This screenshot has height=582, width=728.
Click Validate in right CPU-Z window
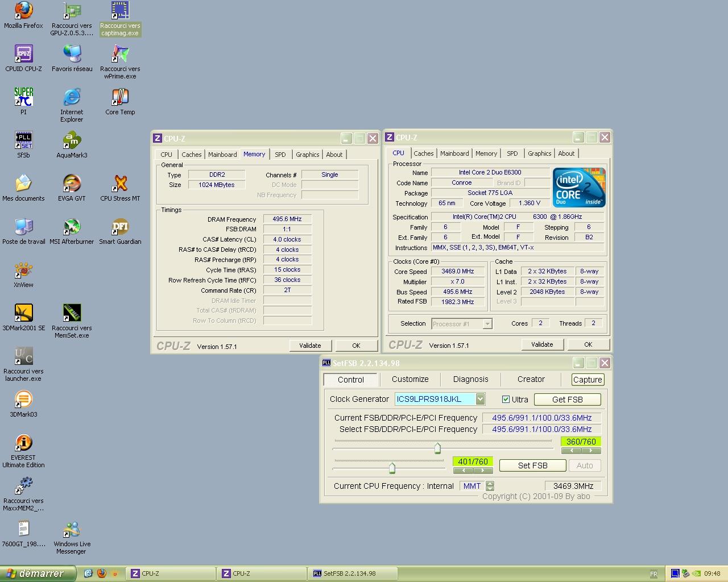[x=542, y=344]
